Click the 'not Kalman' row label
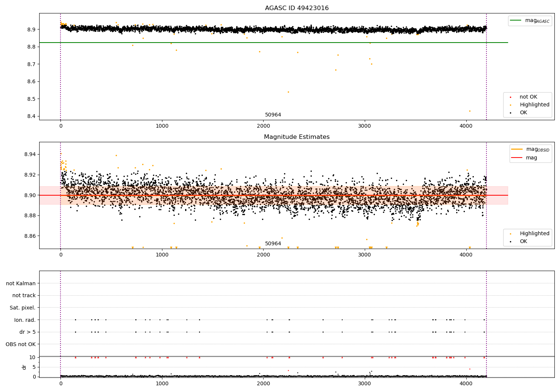 [x=21, y=283]
